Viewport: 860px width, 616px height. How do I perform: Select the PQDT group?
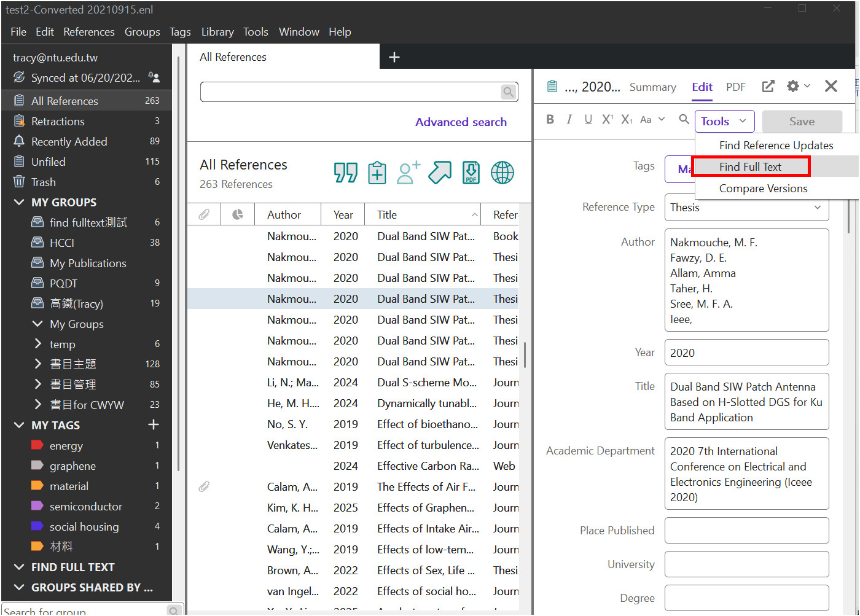pyautogui.click(x=87, y=283)
